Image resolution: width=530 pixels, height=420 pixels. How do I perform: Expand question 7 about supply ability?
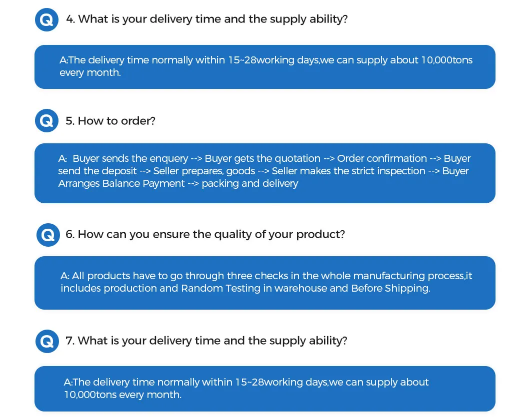click(206, 341)
